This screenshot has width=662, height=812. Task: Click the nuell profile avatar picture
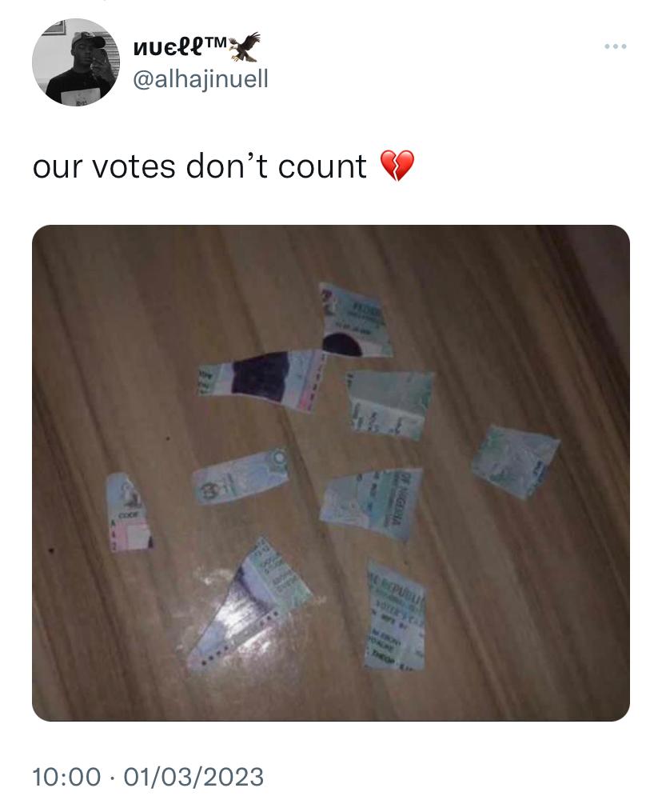pos(76,62)
